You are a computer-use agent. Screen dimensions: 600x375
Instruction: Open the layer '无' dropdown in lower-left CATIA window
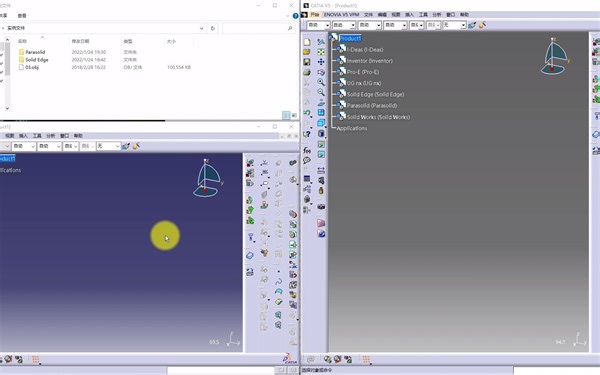[108, 146]
